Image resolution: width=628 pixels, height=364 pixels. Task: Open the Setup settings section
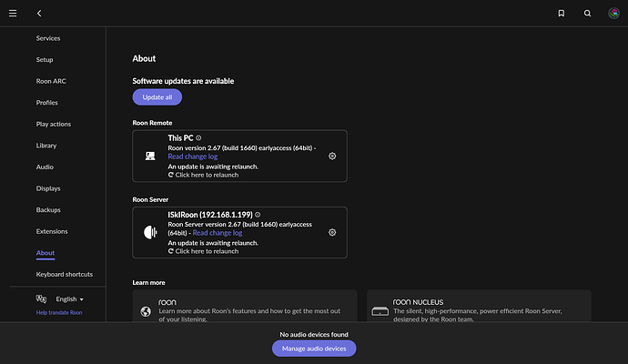[45, 60]
